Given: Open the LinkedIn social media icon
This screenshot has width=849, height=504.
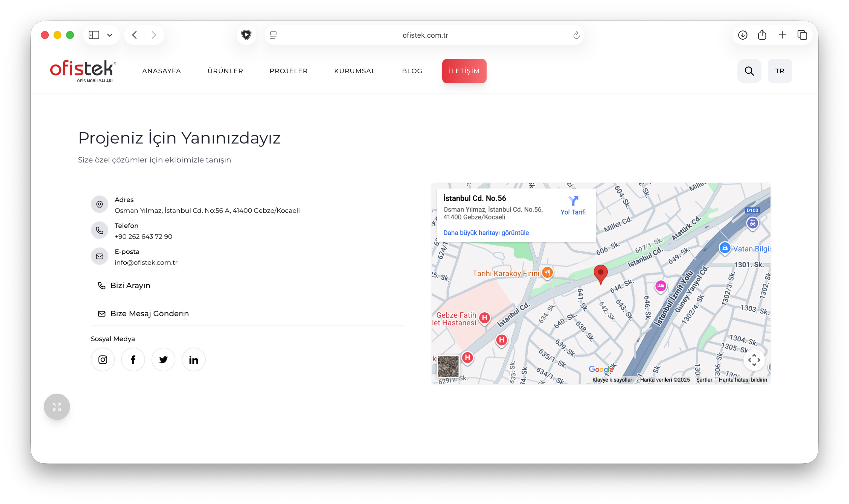Looking at the screenshot, I should (x=193, y=359).
